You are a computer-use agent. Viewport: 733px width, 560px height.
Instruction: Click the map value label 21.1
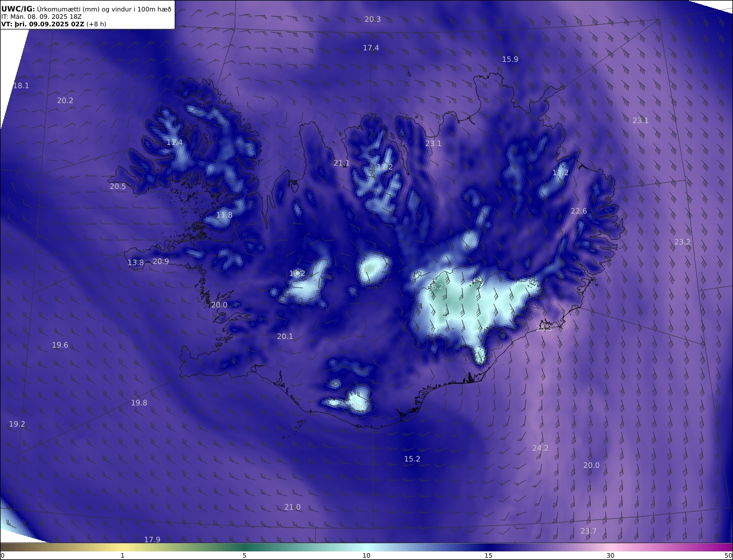341,163
